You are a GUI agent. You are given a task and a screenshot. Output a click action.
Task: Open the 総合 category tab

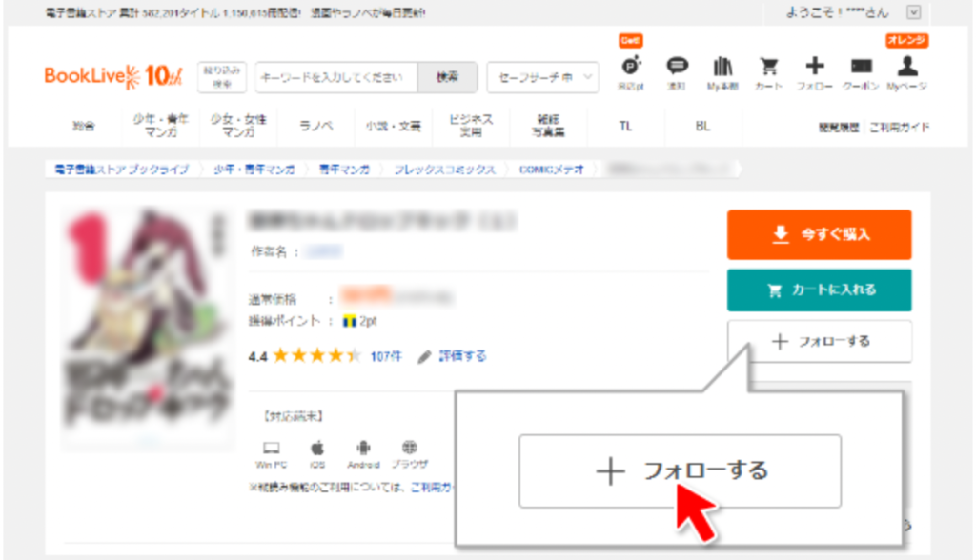(x=84, y=127)
